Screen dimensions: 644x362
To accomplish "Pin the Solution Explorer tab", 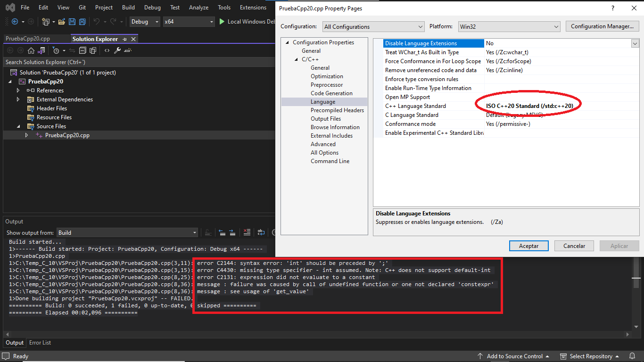I will [124, 39].
